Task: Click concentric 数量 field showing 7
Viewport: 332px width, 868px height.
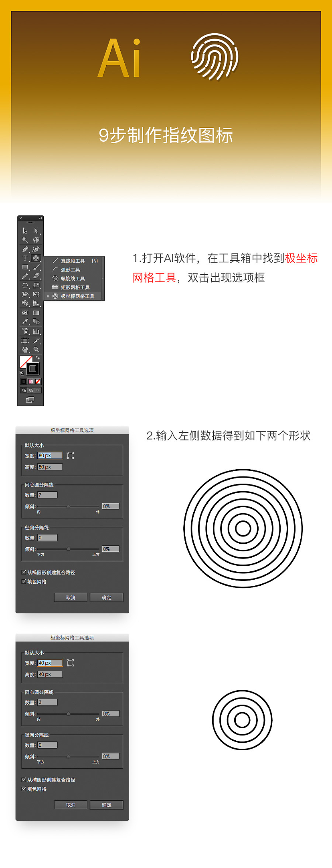Action: 47,495
